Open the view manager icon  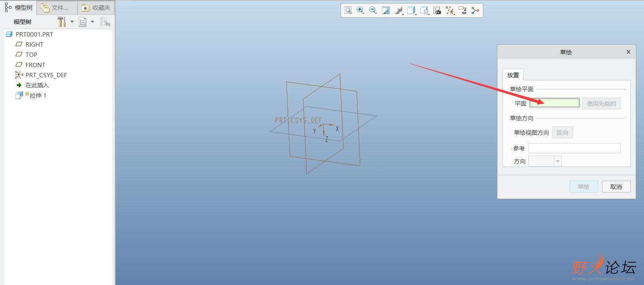point(424,11)
